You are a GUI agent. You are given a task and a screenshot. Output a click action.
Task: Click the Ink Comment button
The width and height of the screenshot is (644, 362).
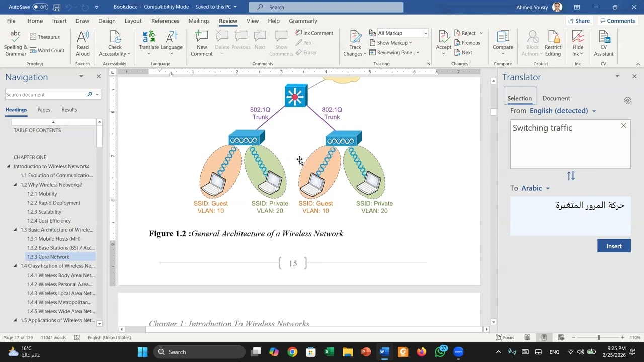[314, 33]
